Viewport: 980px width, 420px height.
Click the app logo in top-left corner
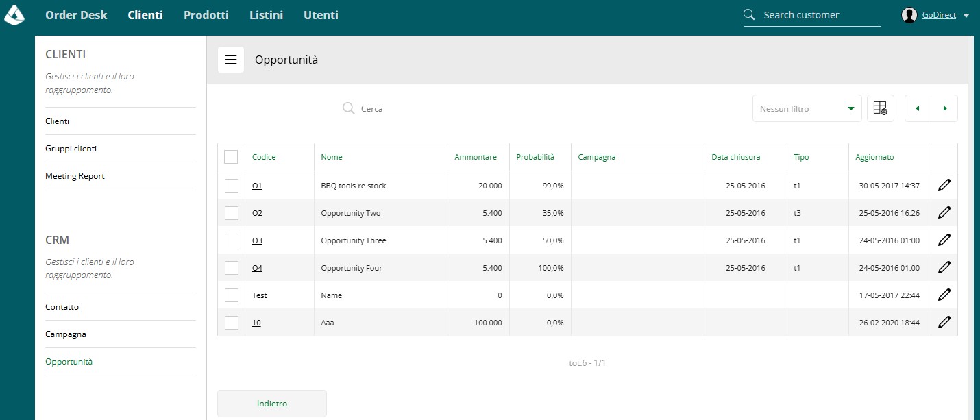[15, 15]
